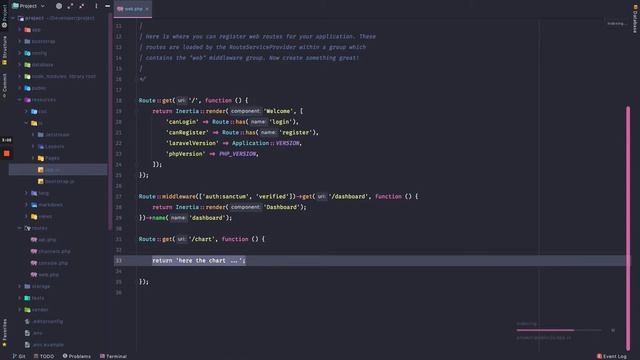The height and width of the screenshot is (360, 640).
Task: Hide the Project tool window
Action: [107, 6]
